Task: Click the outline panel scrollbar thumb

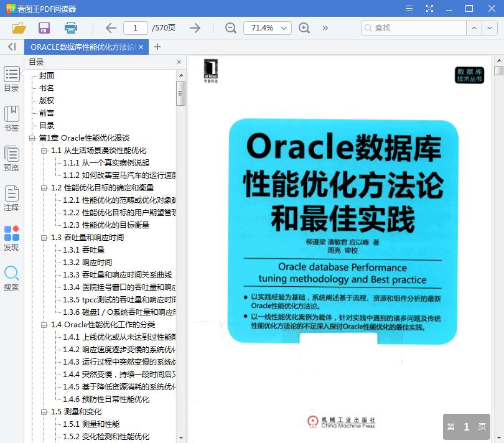Action: (x=180, y=93)
